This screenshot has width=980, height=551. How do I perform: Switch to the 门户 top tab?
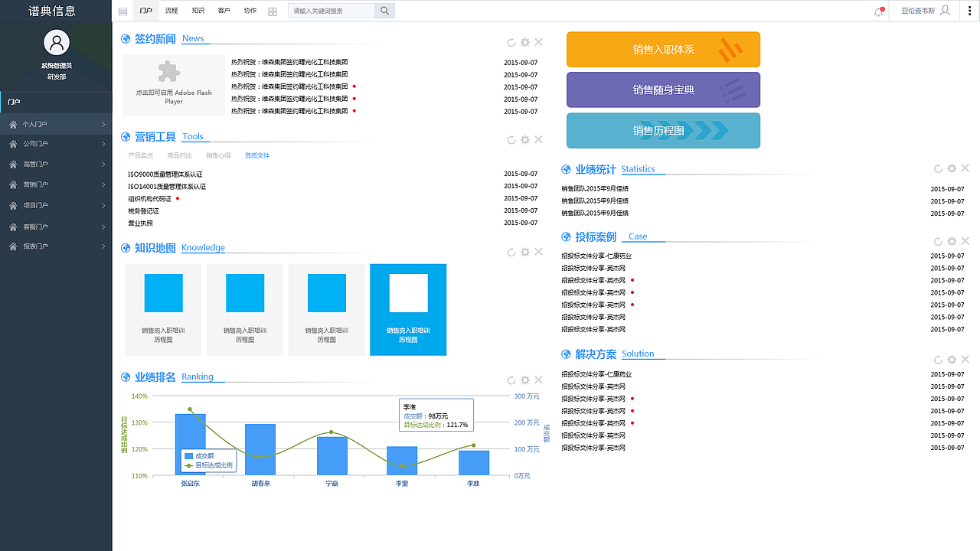(146, 11)
